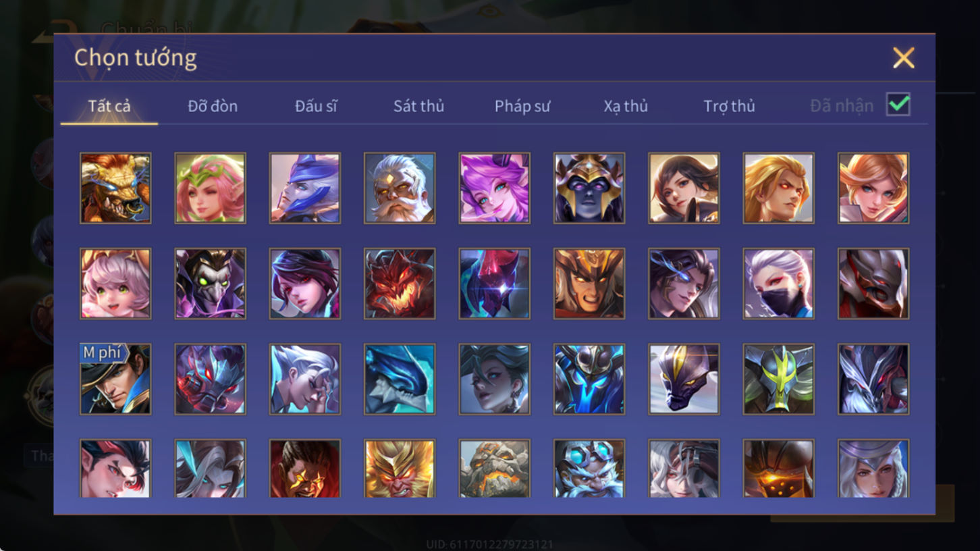Pick the rock golem hero portrait
The width and height of the screenshot is (980, 551).
pyautogui.click(x=494, y=469)
